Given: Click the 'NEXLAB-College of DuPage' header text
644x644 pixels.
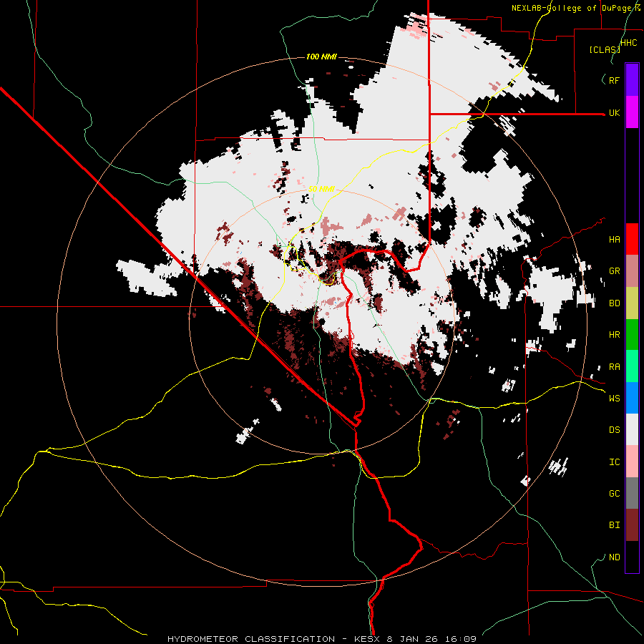Looking at the screenshot, I should tap(571, 8).
